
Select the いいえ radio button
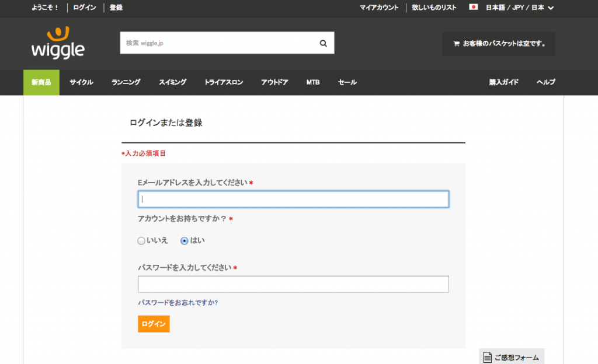click(x=141, y=240)
